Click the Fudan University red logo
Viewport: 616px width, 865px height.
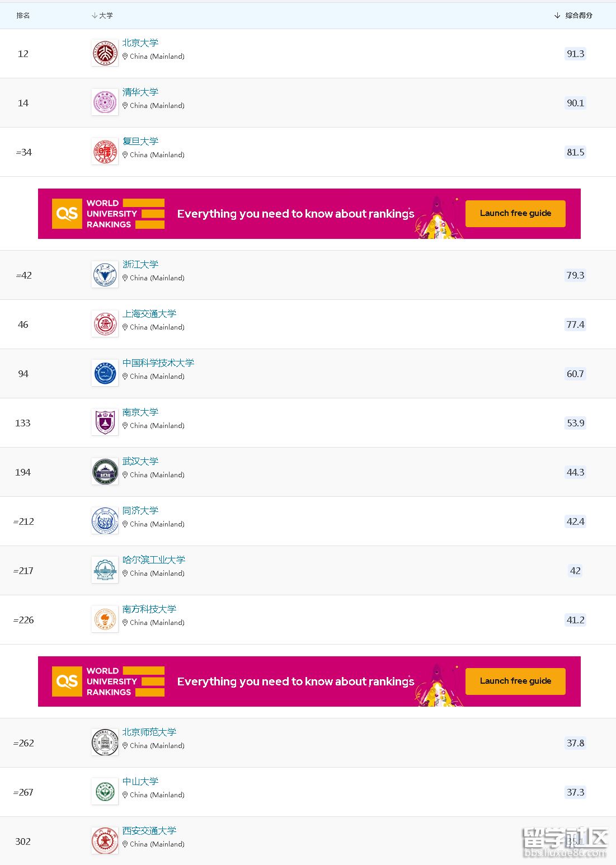click(105, 152)
